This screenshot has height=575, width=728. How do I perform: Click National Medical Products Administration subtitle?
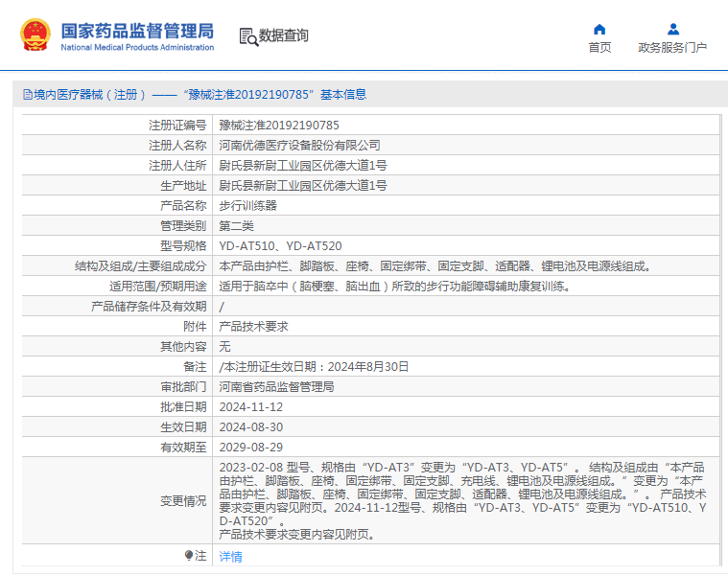pos(137,47)
